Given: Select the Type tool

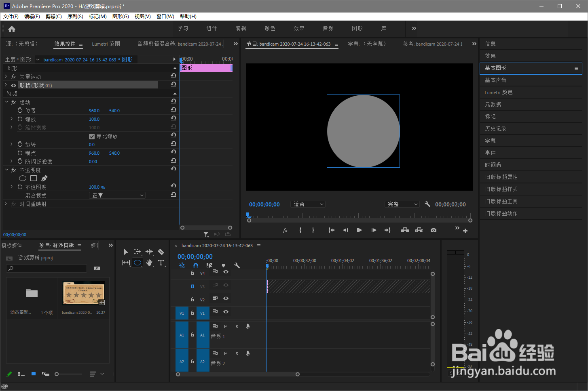Looking at the screenshot, I should tap(161, 263).
